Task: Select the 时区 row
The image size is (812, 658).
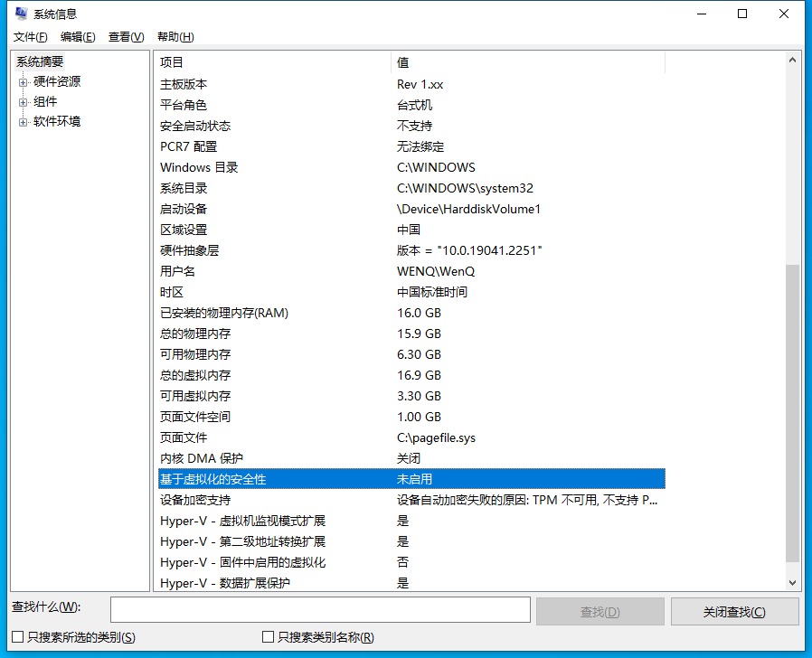Action: coord(411,292)
